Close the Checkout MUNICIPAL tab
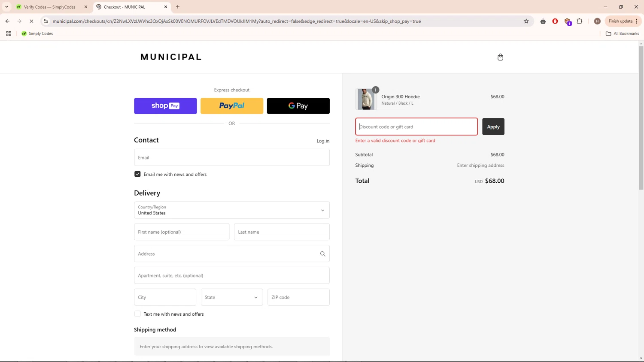 [166, 7]
